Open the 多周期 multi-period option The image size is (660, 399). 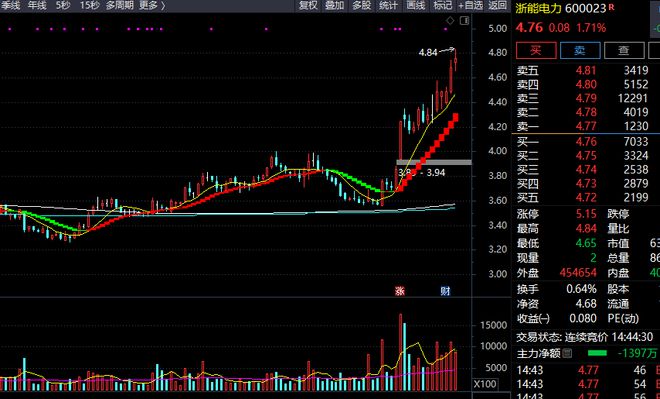(120, 5)
